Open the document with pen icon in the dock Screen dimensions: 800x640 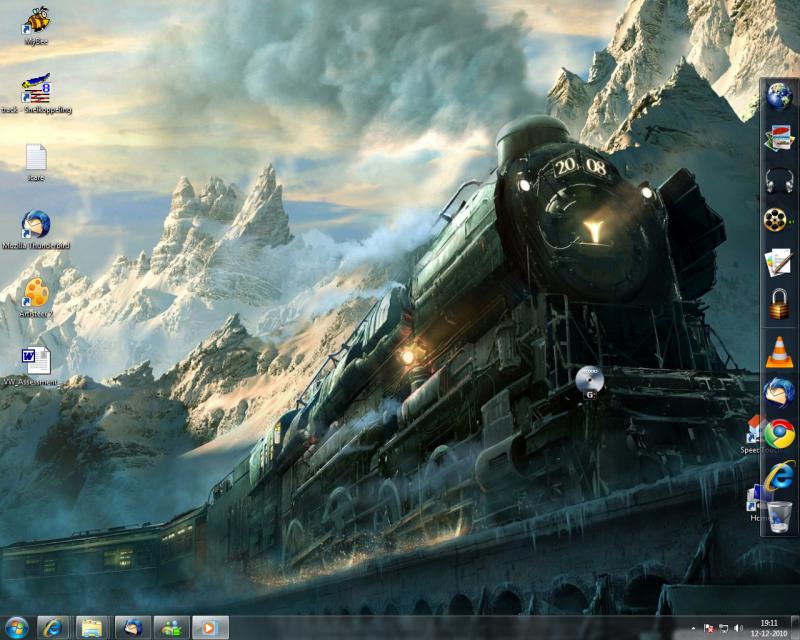tap(778, 262)
